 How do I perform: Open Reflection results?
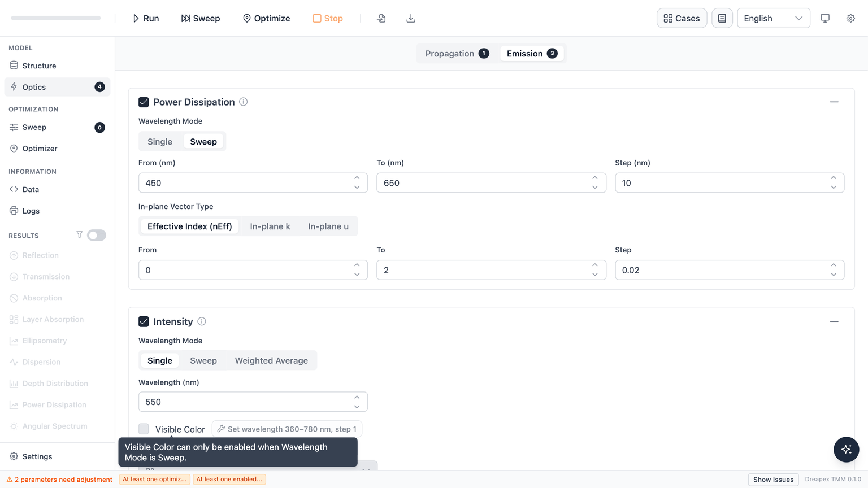point(57,255)
